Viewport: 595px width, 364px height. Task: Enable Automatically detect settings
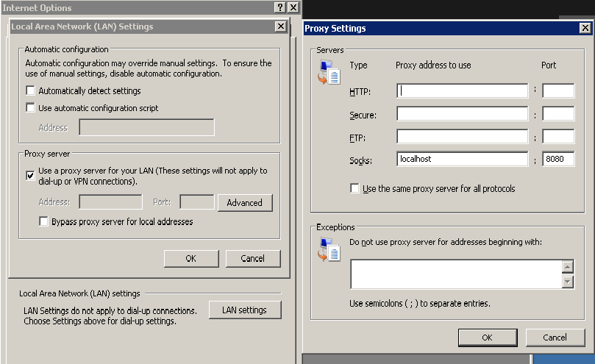point(30,90)
